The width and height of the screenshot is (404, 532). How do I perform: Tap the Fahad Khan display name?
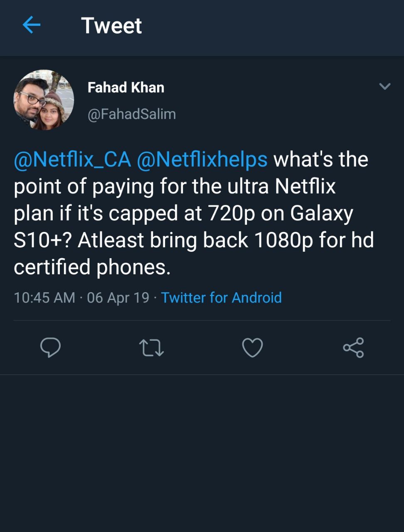(x=126, y=88)
